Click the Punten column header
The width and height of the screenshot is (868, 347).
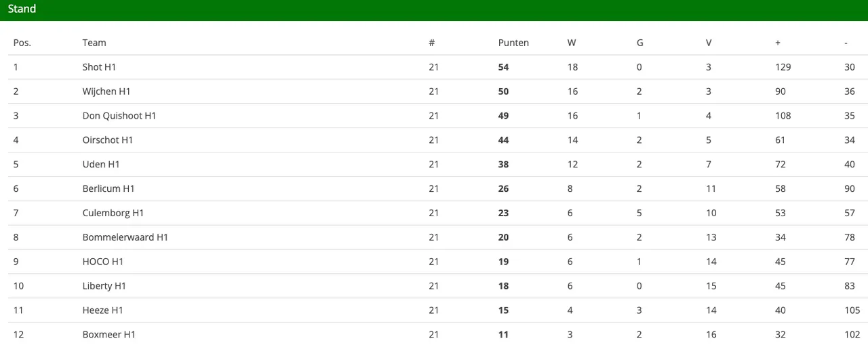point(513,43)
